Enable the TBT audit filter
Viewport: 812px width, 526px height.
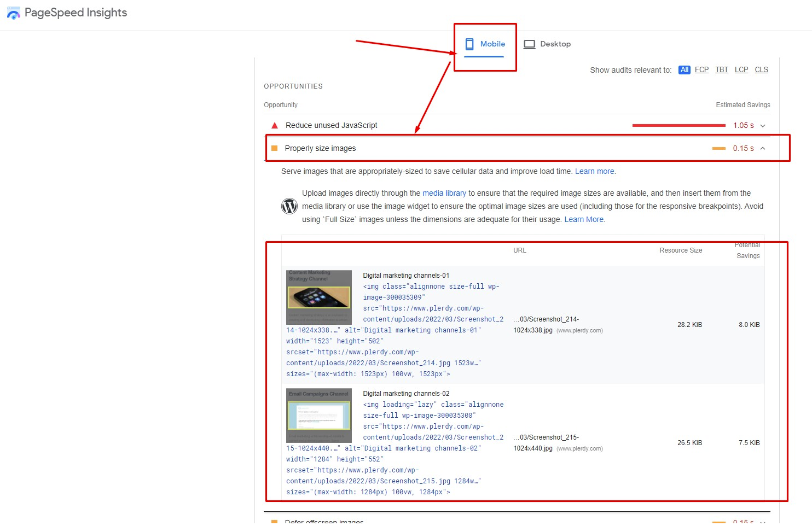[721, 69]
